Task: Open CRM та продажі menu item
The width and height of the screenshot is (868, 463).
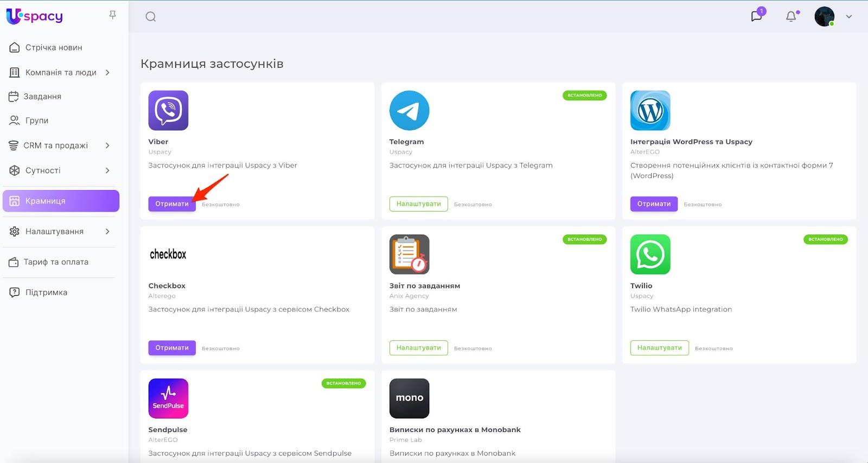Action: (x=55, y=145)
